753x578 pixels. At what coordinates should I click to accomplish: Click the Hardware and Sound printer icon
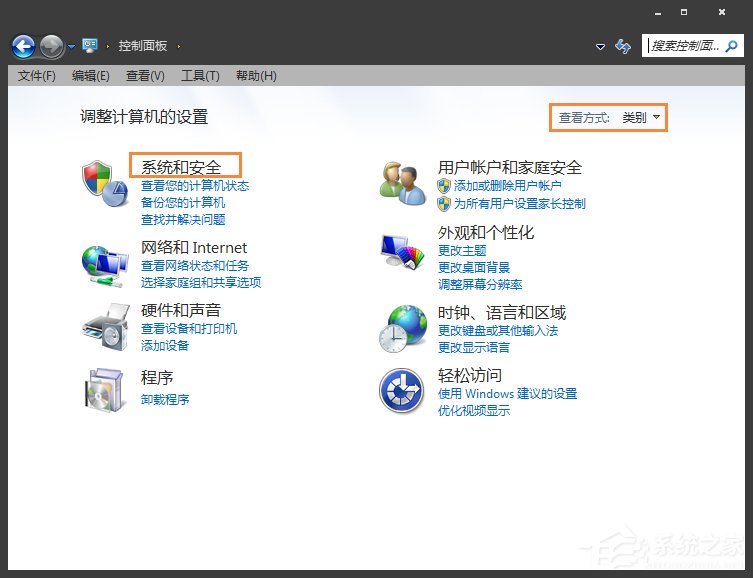[x=106, y=327]
